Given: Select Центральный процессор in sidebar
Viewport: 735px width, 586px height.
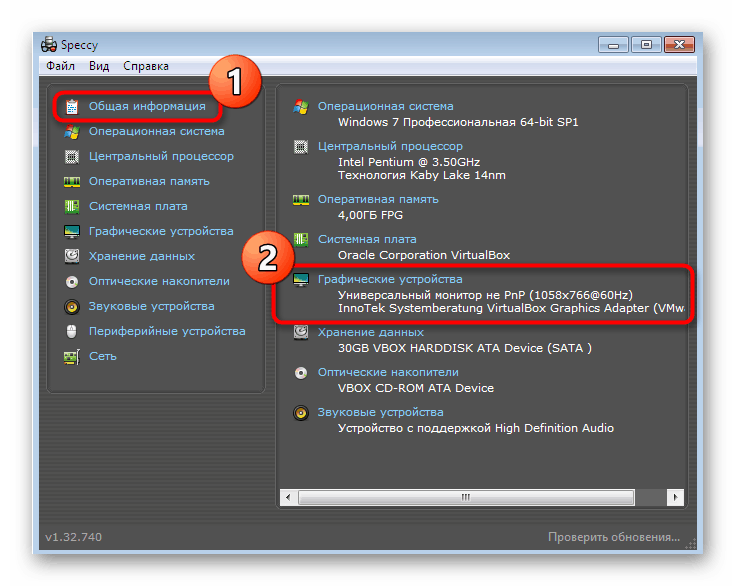Looking at the screenshot, I should (161, 157).
